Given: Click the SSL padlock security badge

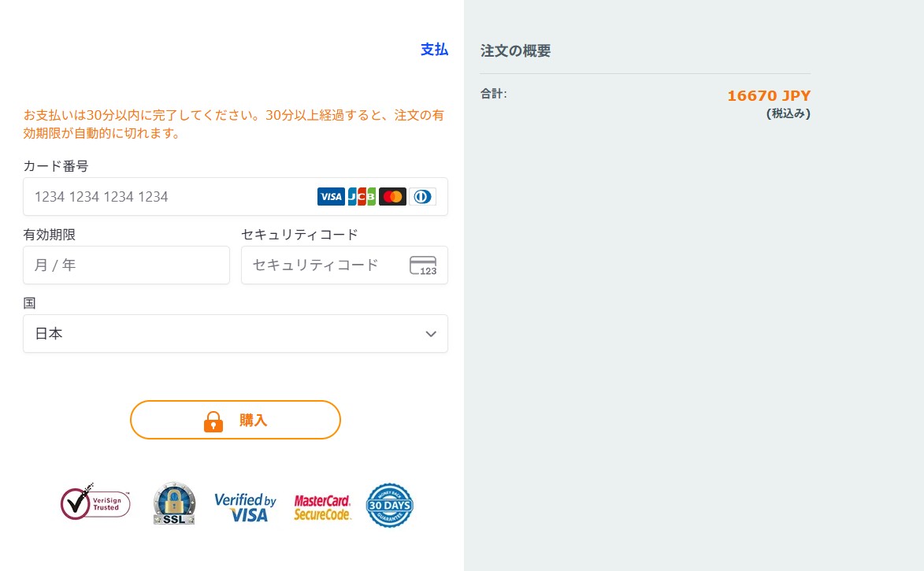Looking at the screenshot, I should 173,503.
